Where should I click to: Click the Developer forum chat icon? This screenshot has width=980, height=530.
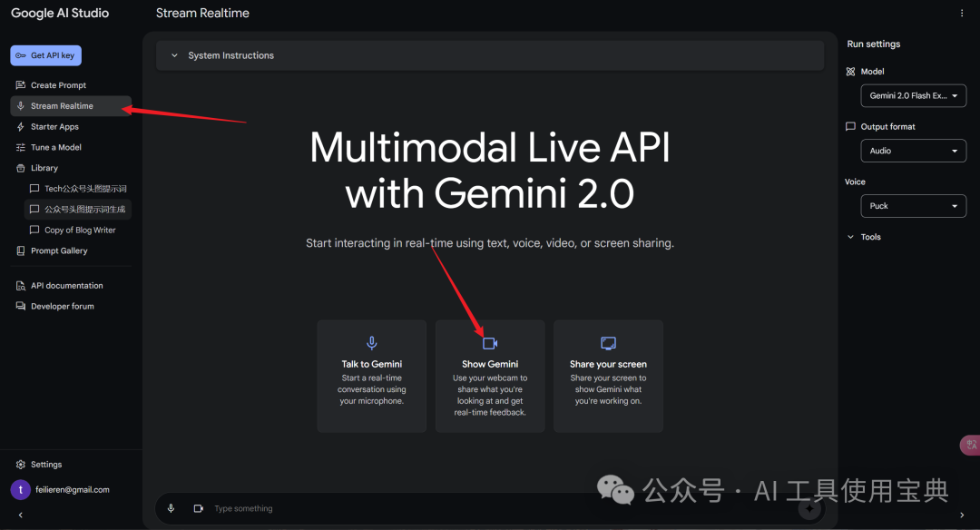[21, 306]
